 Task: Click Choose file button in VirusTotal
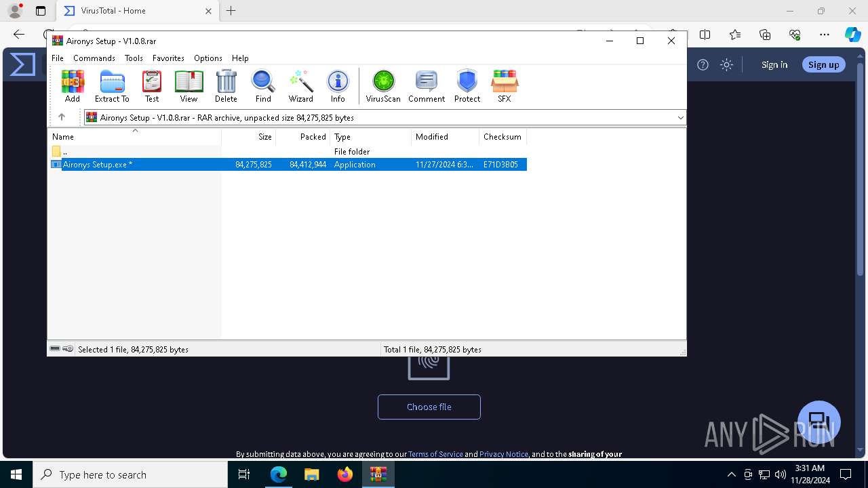coord(429,407)
